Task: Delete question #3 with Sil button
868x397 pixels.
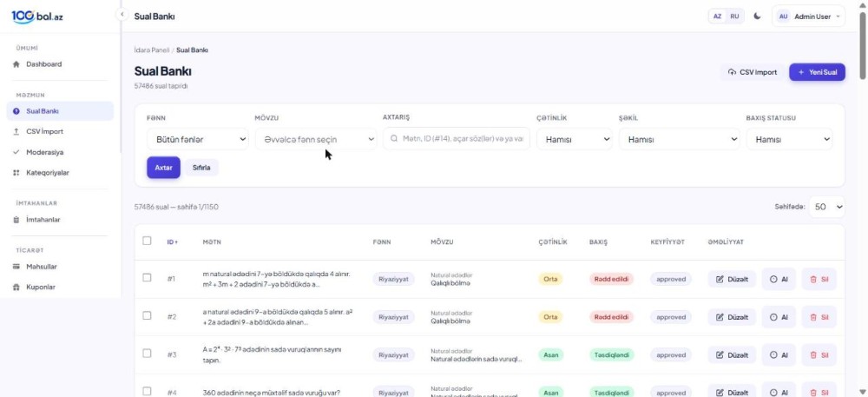Action: click(819, 355)
